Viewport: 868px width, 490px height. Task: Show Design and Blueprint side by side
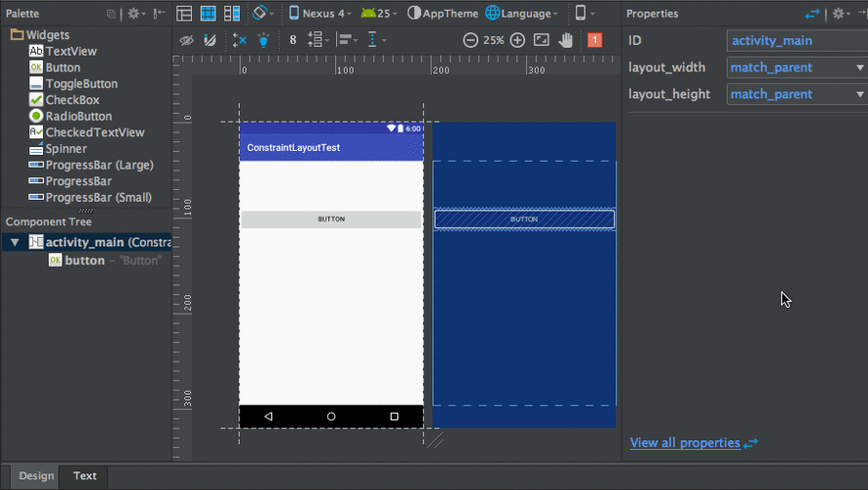pyautogui.click(x=232, y=14)
